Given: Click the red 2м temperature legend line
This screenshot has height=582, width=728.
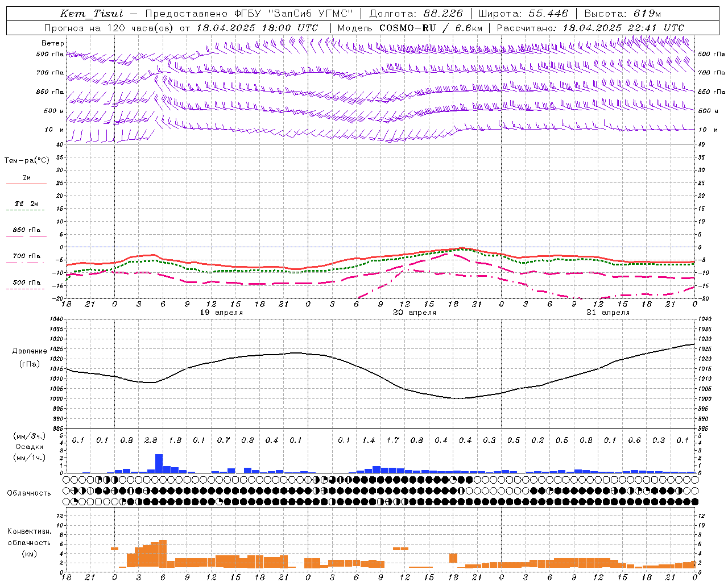Looking at the screenshot, I should click(x=26, y=184).
